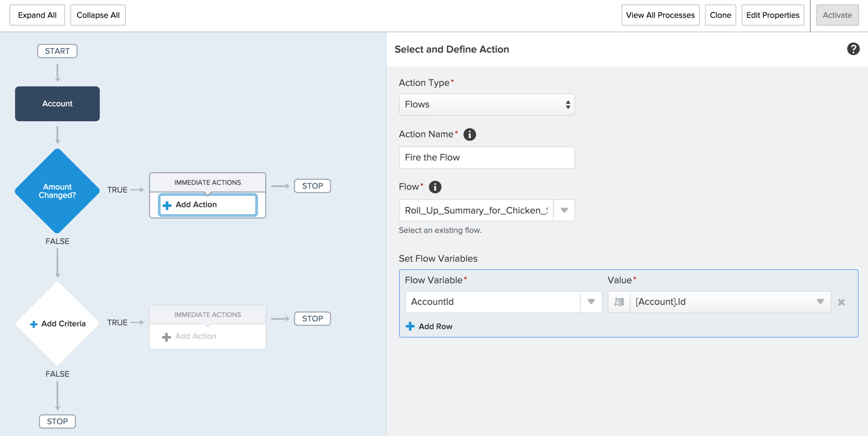Expand the Flow selection dropdown arrow
Screen dimensions: 868x436
(x=564, y=210)
